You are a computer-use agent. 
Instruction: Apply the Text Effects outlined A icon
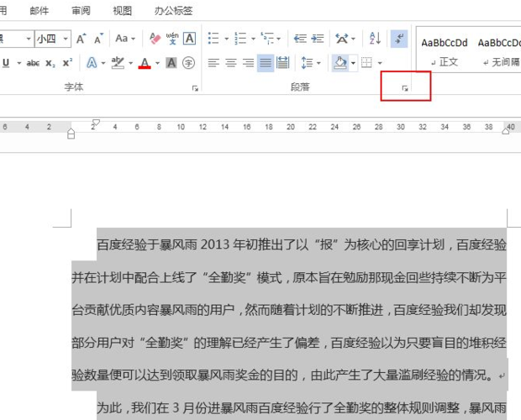tap(92, 63)
